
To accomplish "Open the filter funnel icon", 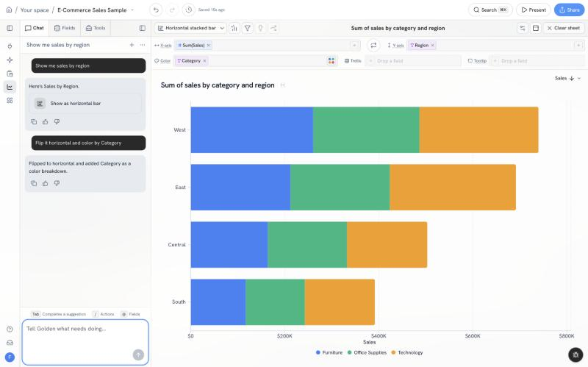I will [x=248, y=28].
